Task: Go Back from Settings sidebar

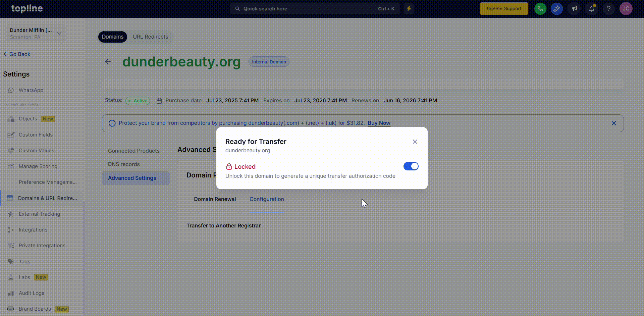Action: (x=17, y=54)
